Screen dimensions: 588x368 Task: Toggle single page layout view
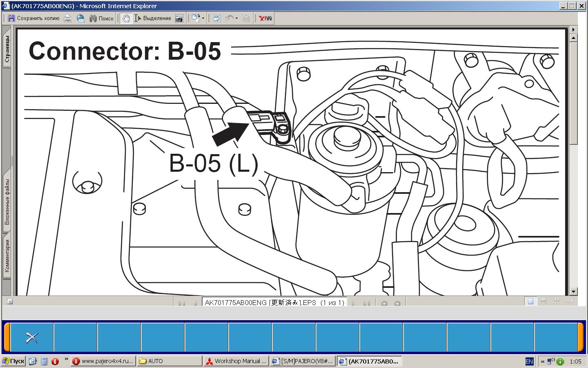click(530, 301)
